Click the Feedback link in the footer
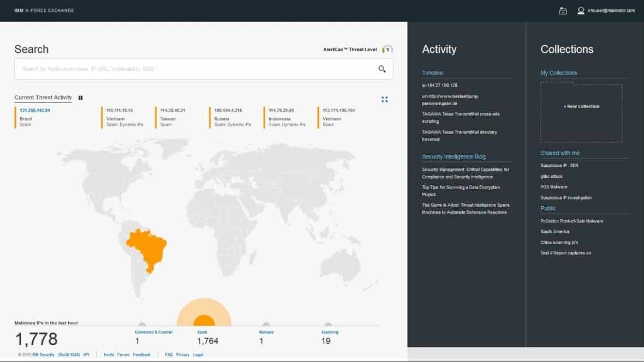Image resolution: width=644 pixels, height=362 pixels. [x=141, y=354]
